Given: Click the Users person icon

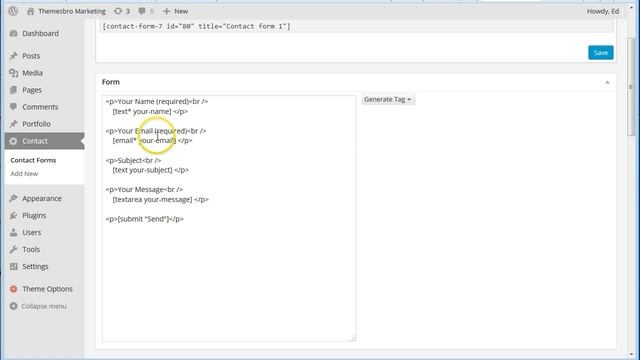Looking at the screenshot, I should 13,233.
